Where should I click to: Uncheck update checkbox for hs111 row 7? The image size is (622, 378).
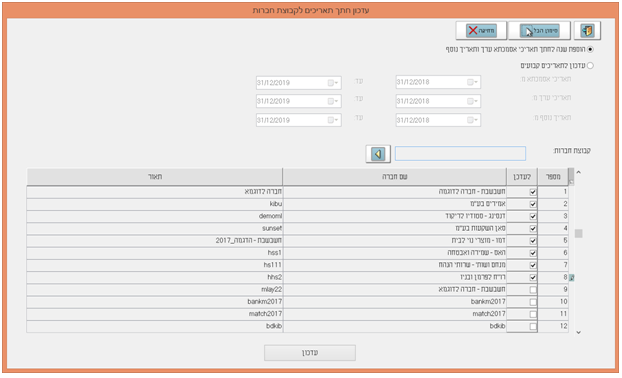[x=533, y=265]
